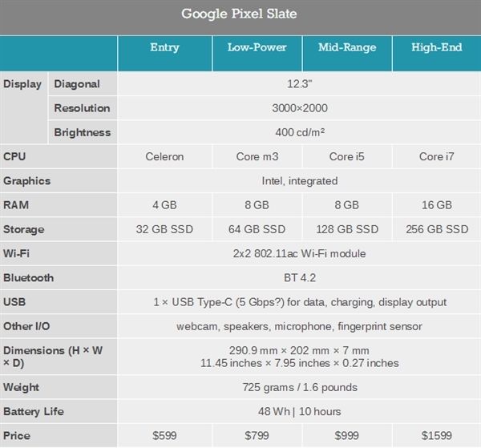Click the Celeron CPU cell
The image size is (481, 448).
point(164,157)
